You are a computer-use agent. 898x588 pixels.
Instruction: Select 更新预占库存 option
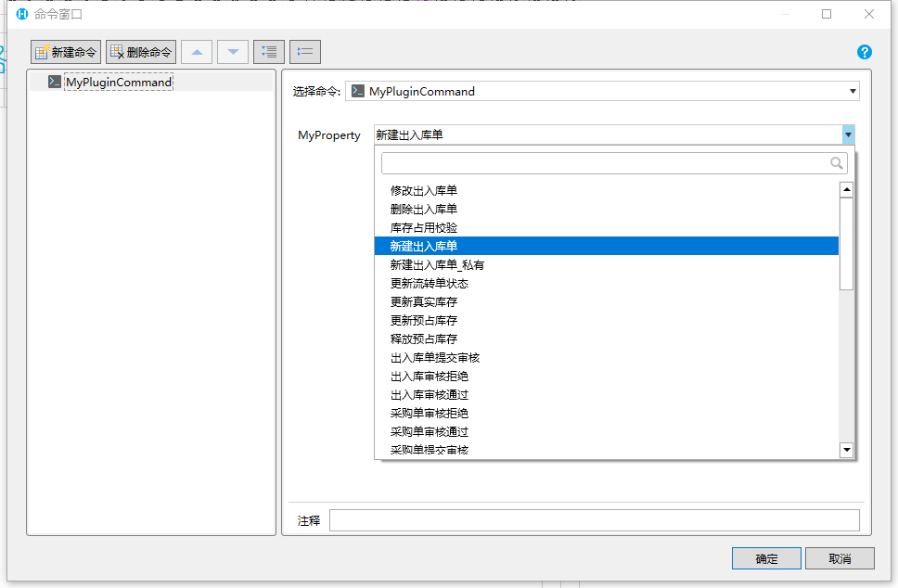point(607,320)
